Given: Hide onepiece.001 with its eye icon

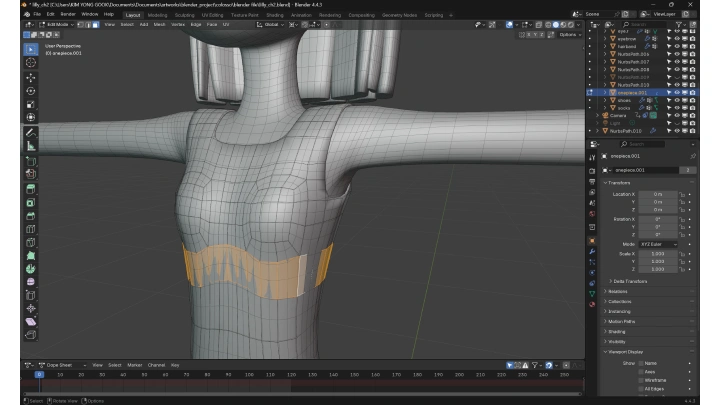Looking at the screenshot, I should tap(677, 93).
